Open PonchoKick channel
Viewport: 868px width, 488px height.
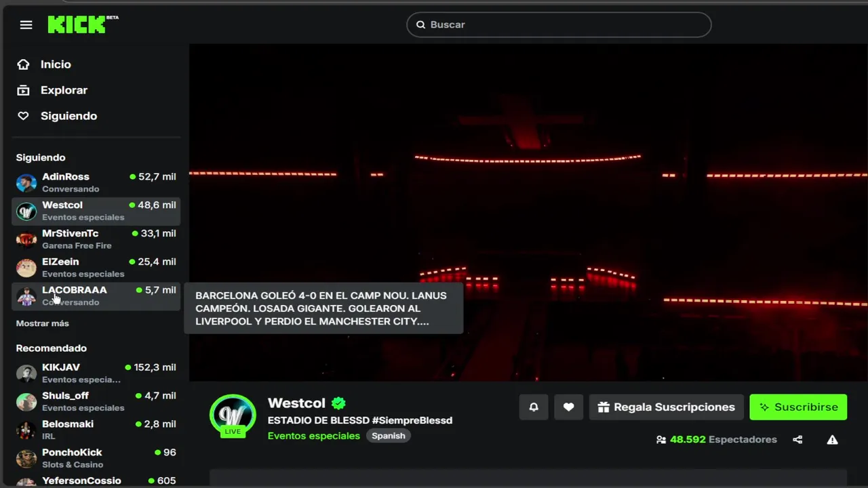coord(96,459)
